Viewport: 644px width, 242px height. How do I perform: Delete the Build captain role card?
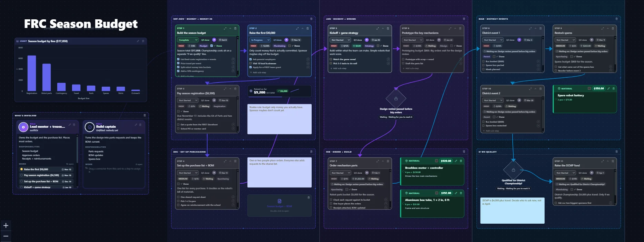140,125
